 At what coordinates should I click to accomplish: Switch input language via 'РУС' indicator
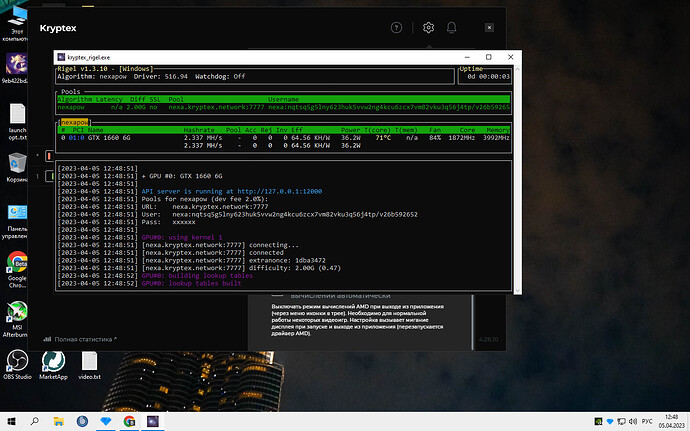(x=647, y=421)
